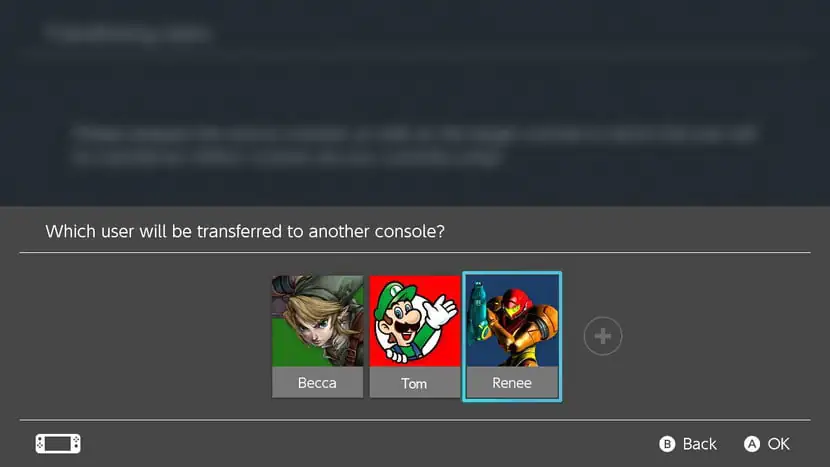Click the blurred page title at top
830x467 pixels.
click(x=129, y=33)
